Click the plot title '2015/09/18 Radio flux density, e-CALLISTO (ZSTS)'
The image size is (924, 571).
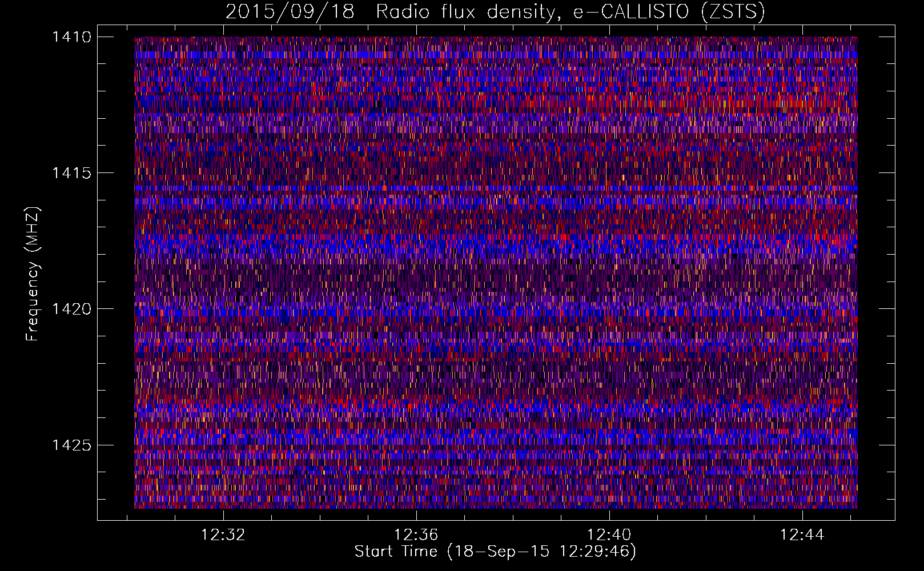click(495, 12)
